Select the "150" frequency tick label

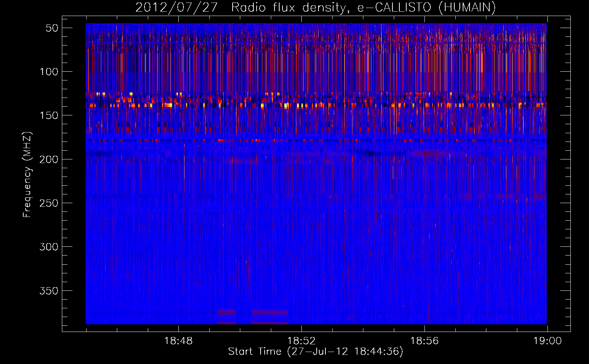(49, 115)
